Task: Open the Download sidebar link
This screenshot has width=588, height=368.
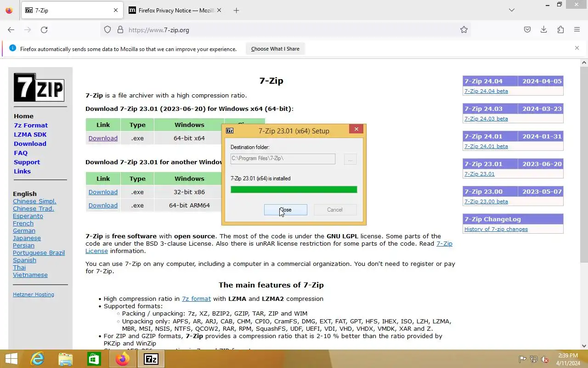Action: 30,144
